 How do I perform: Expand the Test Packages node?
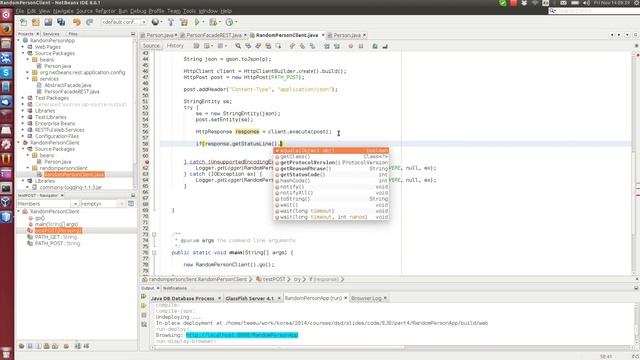click(23, 98)
